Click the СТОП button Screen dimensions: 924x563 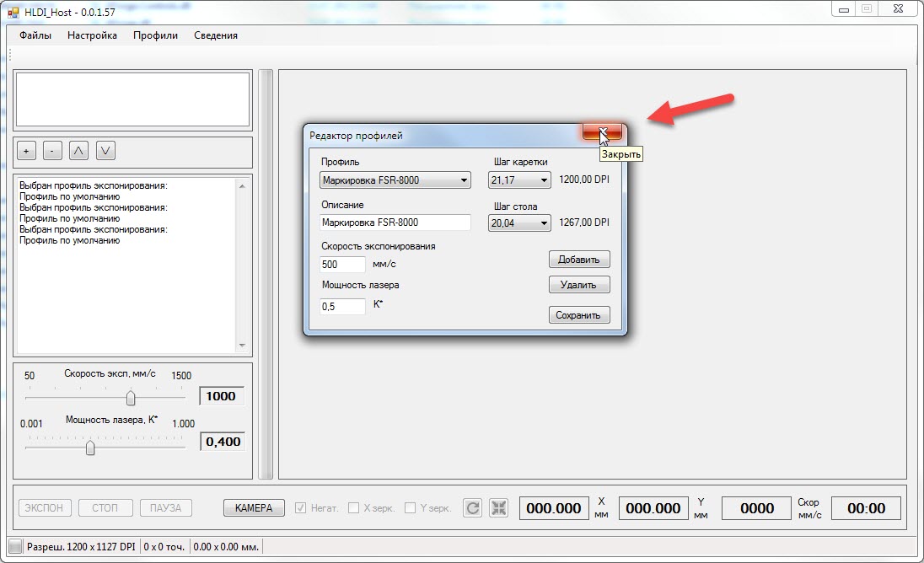[105, 507]
